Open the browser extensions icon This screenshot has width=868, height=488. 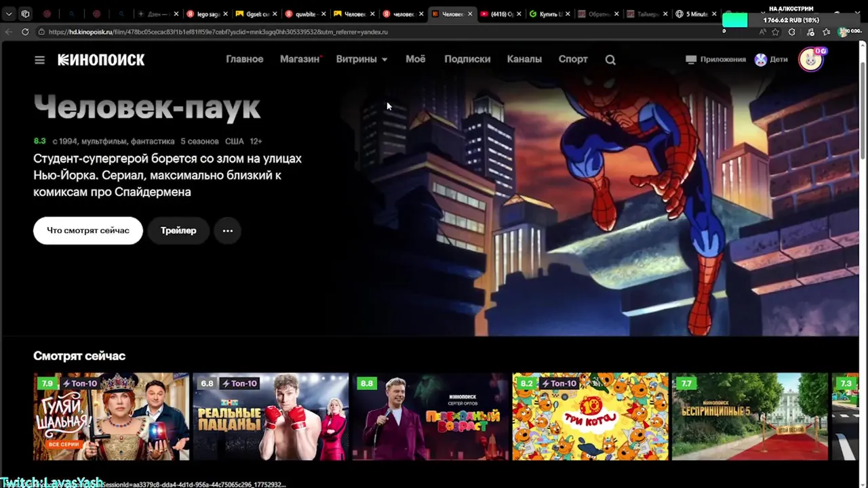(791, 32)
